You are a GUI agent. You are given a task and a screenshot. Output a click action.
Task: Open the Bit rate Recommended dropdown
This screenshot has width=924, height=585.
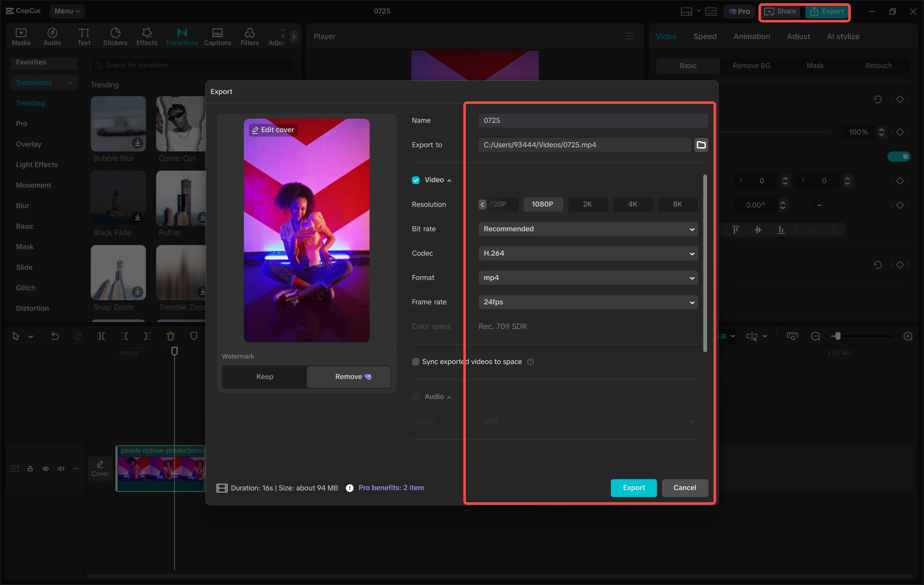588,229
